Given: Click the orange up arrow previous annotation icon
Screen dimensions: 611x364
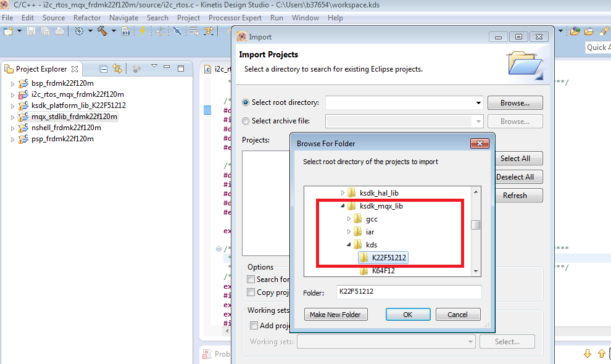Looking at the screenshot, I should (602, 354).
